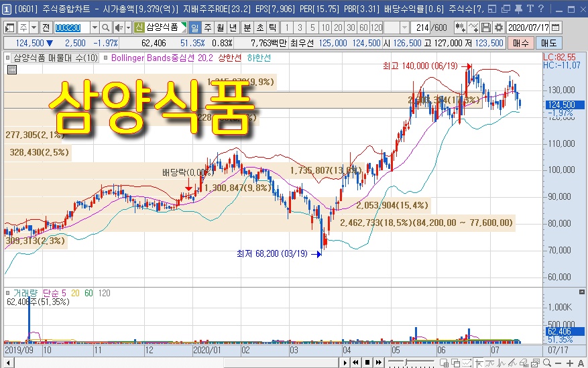Viewport: 588px width, 368px height.
Task: Select the 일 daily period
Action: [x=195, y=27]
